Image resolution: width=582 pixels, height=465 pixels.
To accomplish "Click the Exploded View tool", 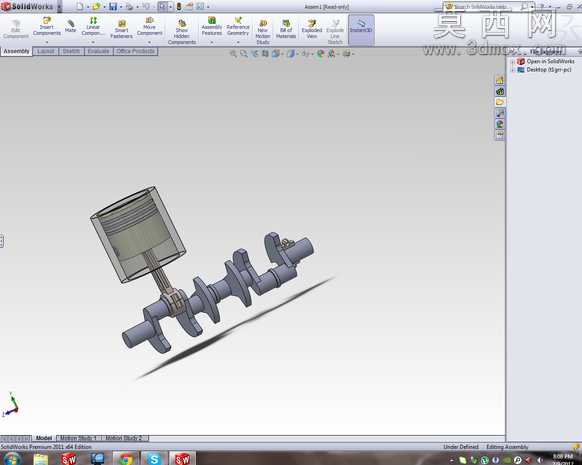I will coord(312,29).
